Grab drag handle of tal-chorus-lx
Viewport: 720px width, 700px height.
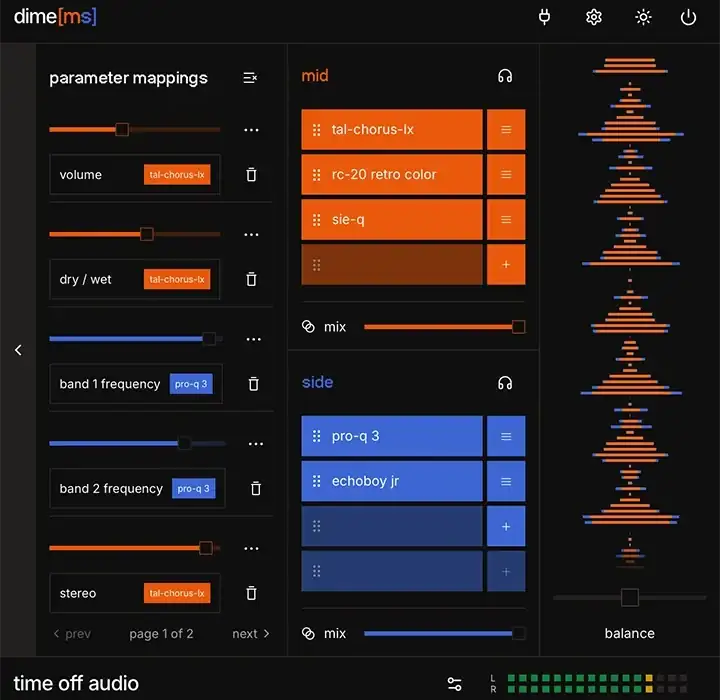click(316, 130)
